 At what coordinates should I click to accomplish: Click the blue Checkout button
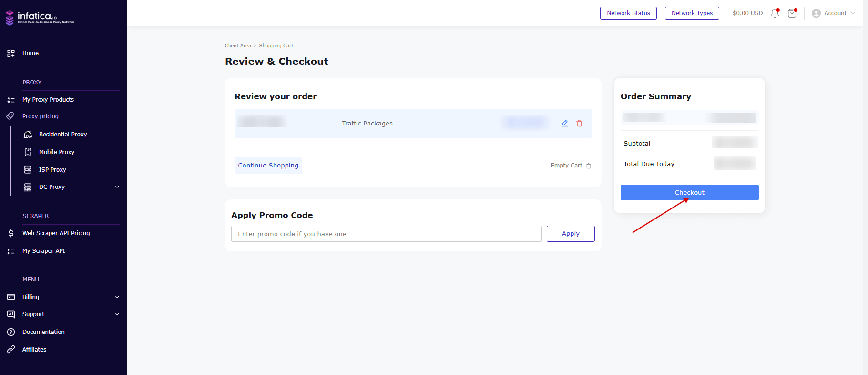coord(689,192)
